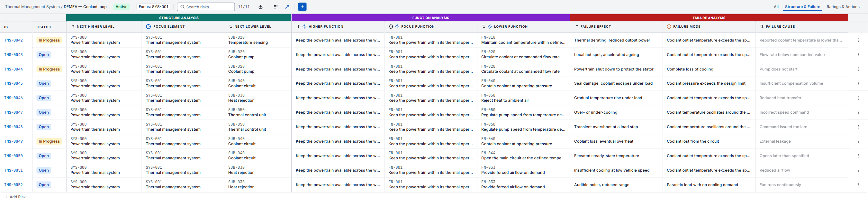Open the three-dot menu for row TMS-0048
This screenshot has width=868, height=198.
tap(858, 127)
